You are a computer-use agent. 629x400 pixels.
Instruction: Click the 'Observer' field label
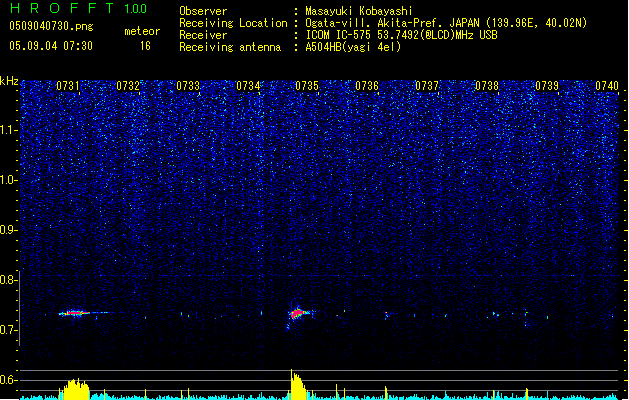click(203, 11)
